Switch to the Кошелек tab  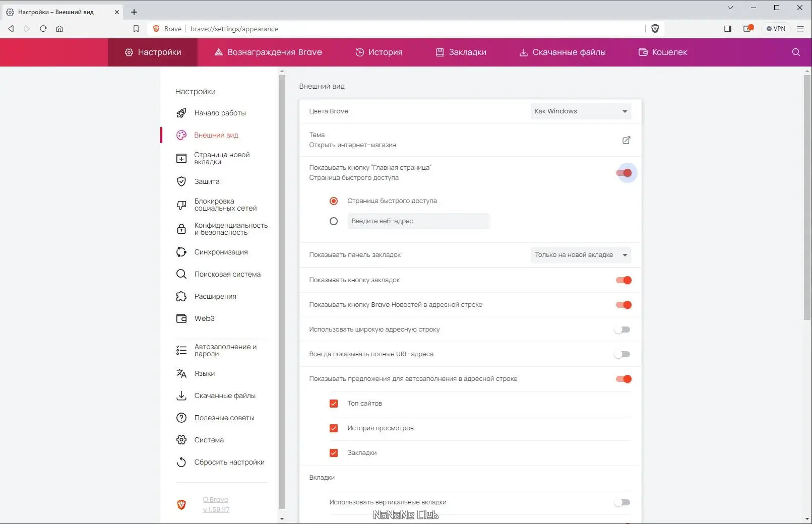point(663,52)
